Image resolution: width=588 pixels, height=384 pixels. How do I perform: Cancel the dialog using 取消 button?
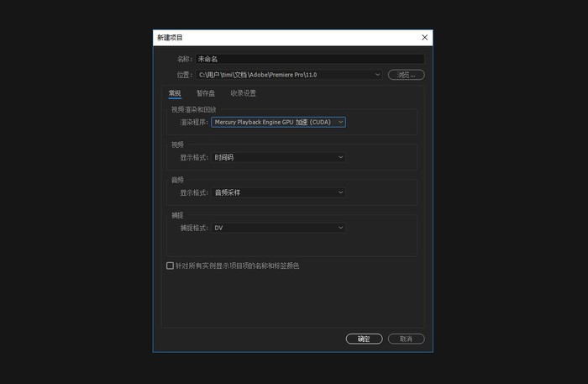point(406,339)
